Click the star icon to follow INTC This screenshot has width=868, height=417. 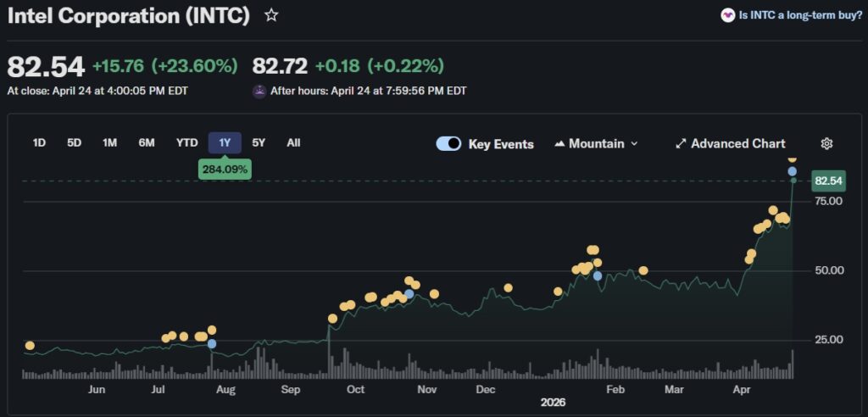point(271,15)
